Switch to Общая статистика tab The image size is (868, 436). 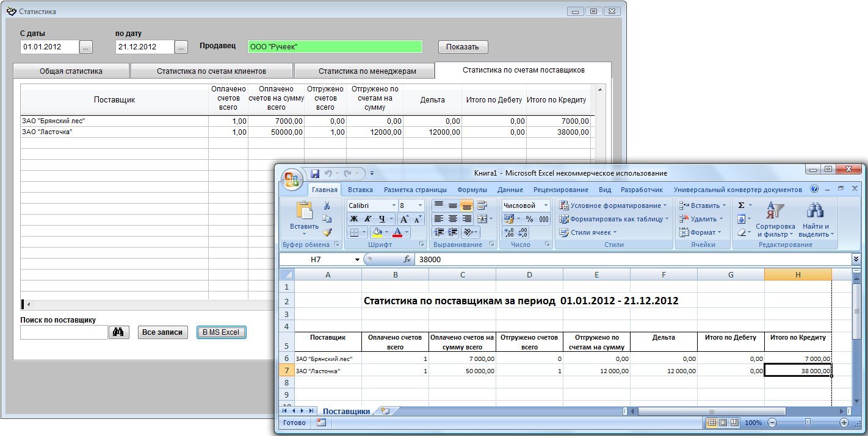tap(71, 71)
